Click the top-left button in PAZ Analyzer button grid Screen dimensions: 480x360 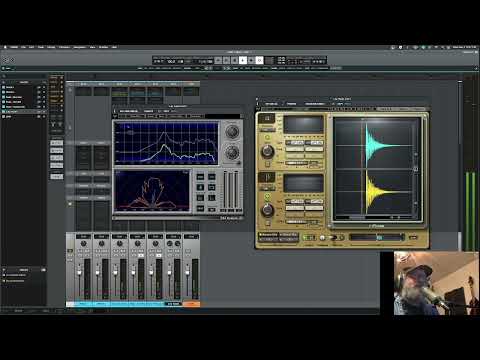[200, 177]
